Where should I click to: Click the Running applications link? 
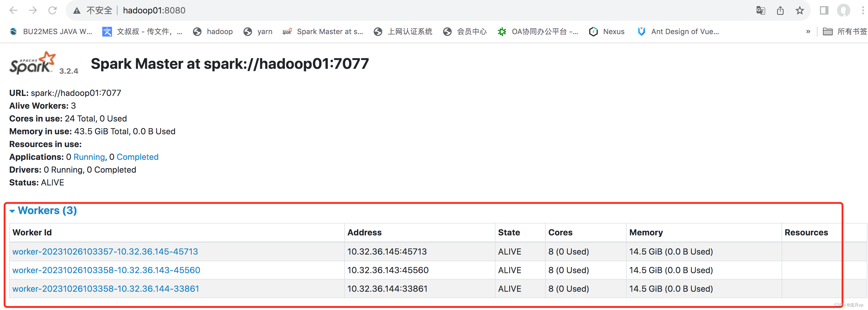[x=89, y=157]
